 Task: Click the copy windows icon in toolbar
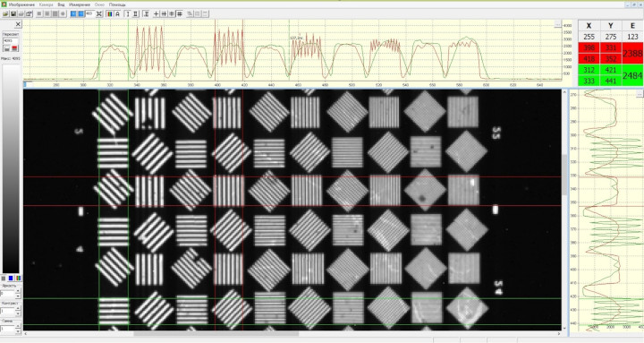29,14
